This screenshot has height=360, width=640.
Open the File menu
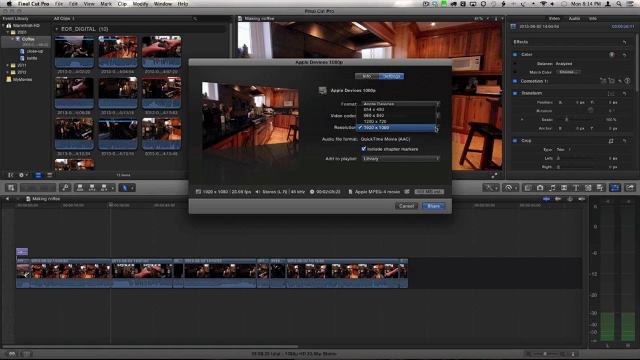(59, 4)
